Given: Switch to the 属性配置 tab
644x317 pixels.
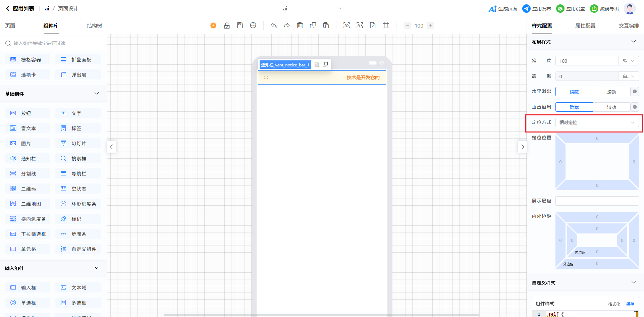Looking at the screenshot, I should (x=585, y=26).
